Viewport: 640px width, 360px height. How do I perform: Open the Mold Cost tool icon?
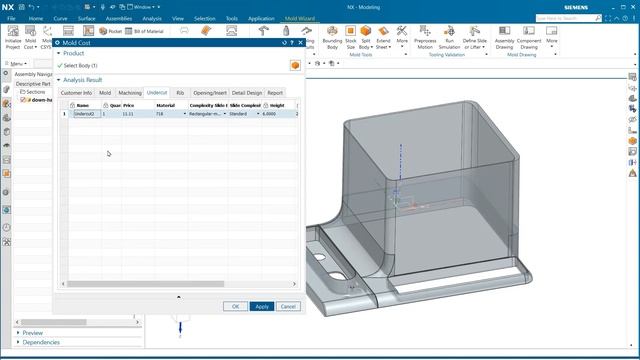[x=30, y=31]
